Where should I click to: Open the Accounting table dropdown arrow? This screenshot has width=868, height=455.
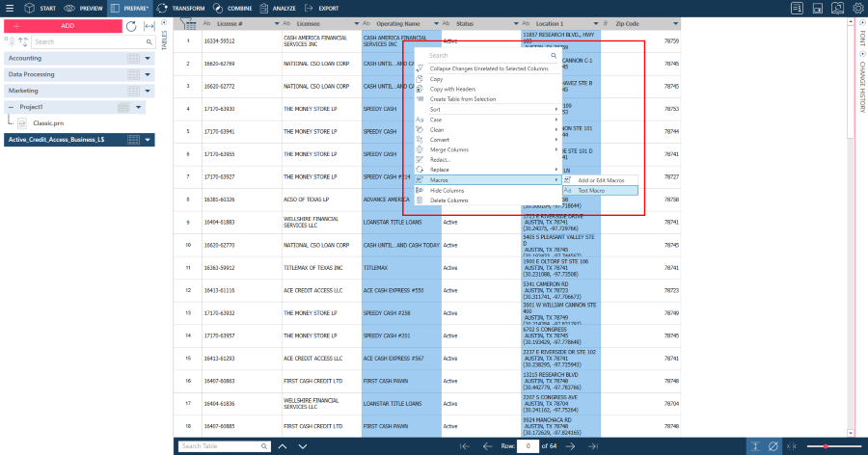click(148, 58)
